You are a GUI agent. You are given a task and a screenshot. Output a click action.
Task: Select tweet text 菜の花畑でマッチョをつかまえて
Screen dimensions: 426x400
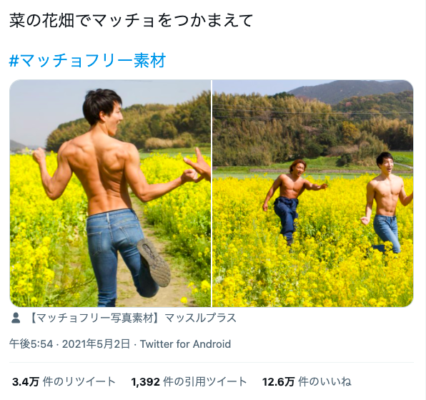click(x=131, y=21)
